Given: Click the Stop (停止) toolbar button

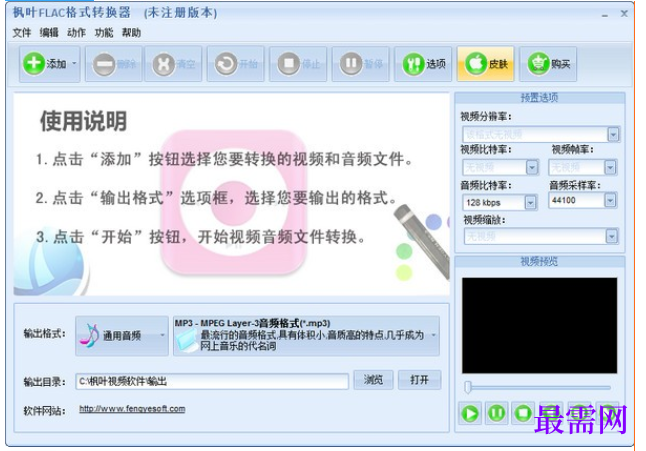Looking at the screenshot, I should pos(298,64).
